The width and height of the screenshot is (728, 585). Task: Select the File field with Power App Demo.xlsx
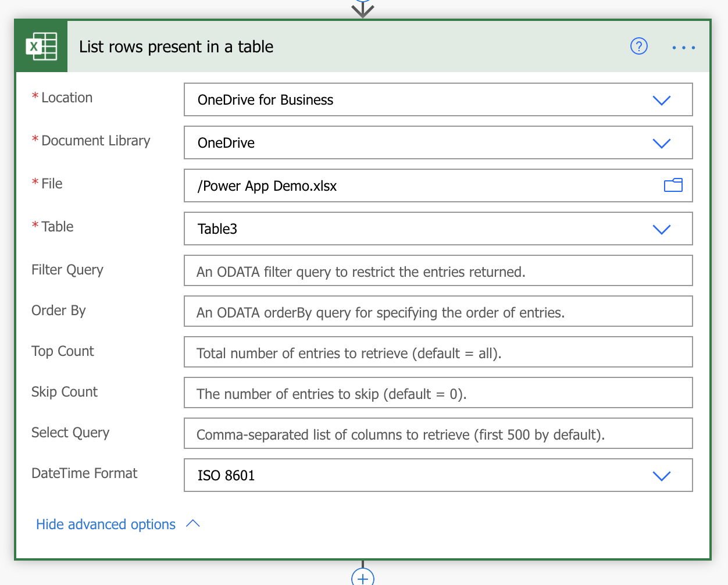(x=438, y=186)
